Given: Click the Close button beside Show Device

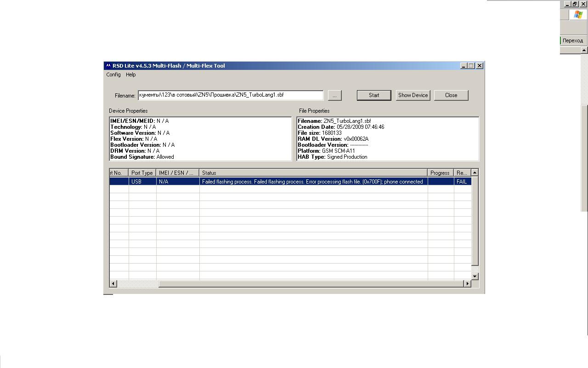Looking at the screenshot, I should pos(451,95).
